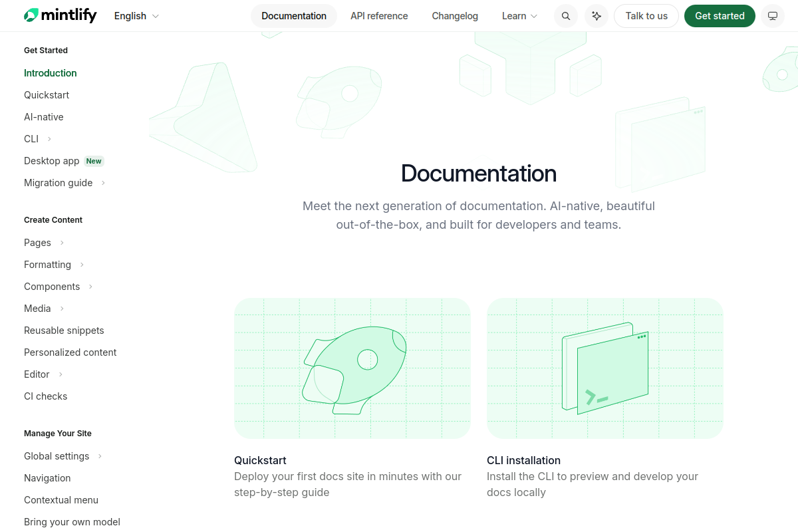
Task: Expand the Migration guide chevron
Action: coord(103,183)
